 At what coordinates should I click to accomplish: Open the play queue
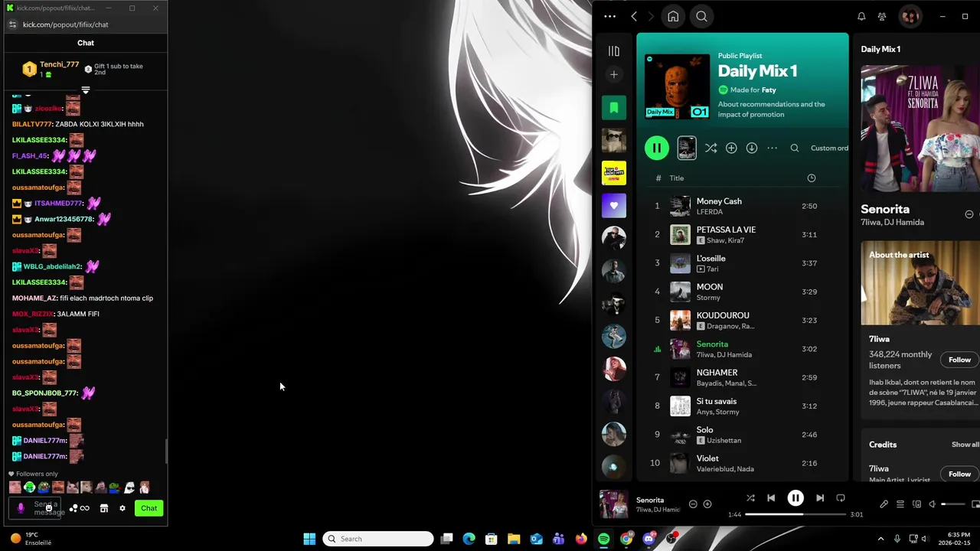[900, 504]
